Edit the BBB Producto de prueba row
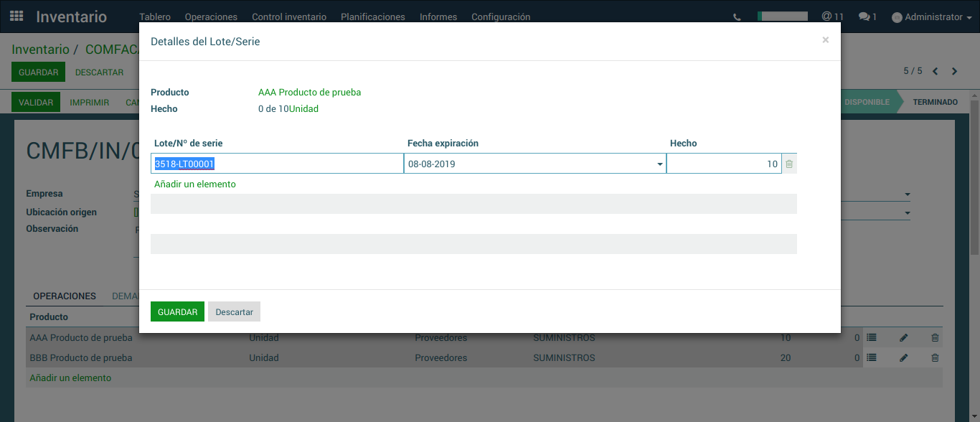This screenshot has height=422, width=980. [x=904, y=358]
